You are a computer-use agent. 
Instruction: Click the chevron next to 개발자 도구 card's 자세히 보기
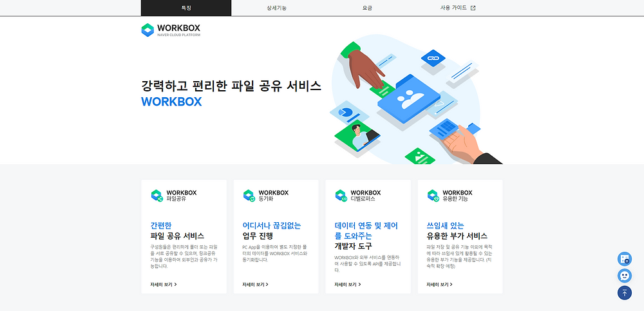point(360,285)
